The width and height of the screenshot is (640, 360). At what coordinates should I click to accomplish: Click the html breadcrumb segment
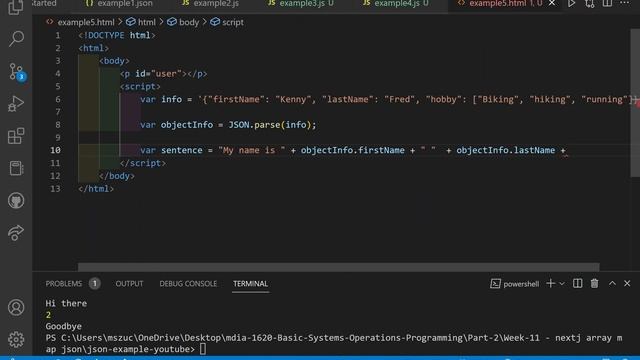click(141, 22)
